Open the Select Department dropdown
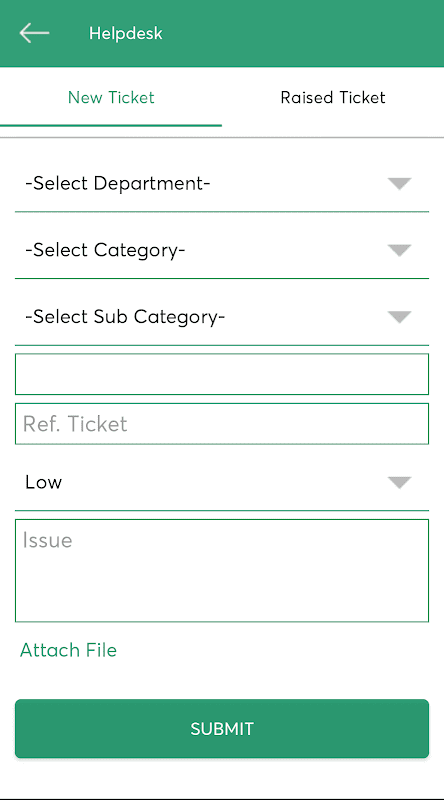The image size is (444, 800). coord(222,184)
